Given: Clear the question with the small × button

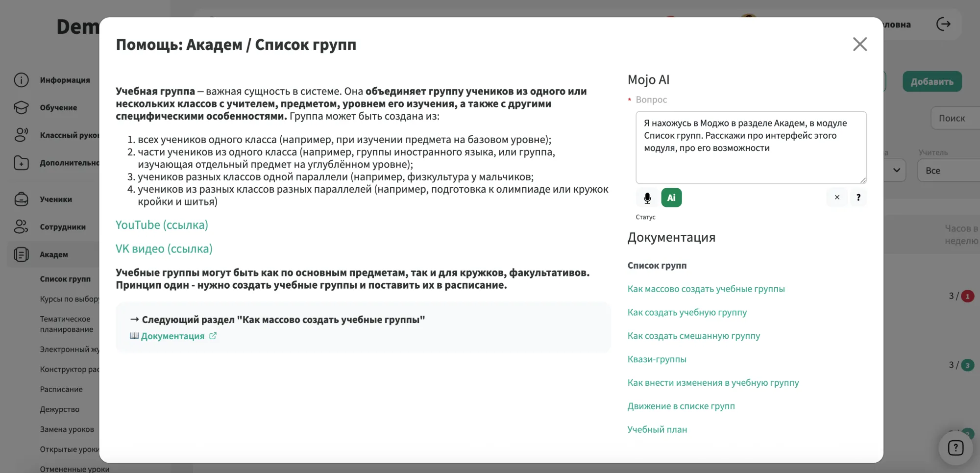Looking at the screenshot, I should (837, 198).
